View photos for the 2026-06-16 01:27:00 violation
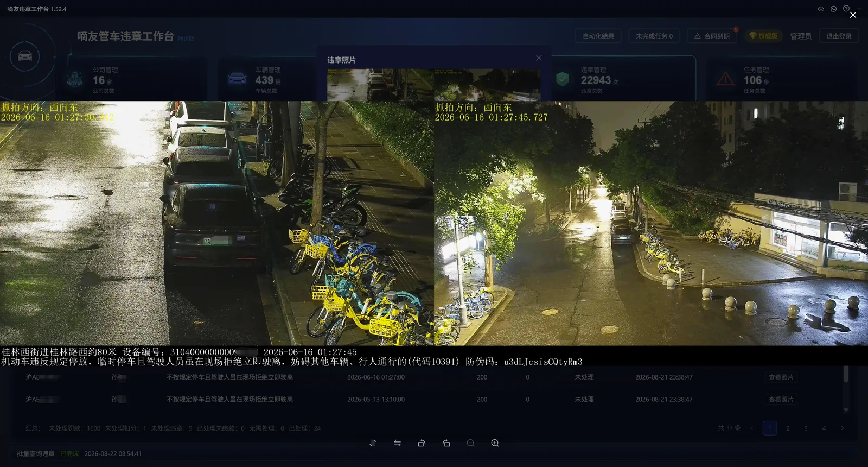Viewport: 868px width, 467px height. tap(781, 377)
